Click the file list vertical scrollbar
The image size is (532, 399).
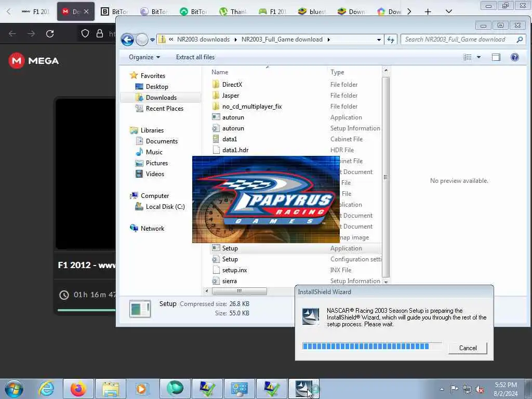point(385,177)
